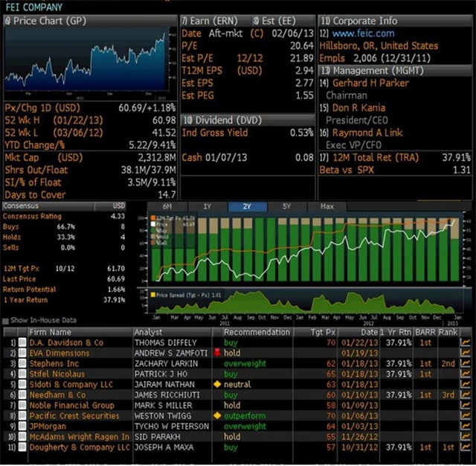
Task: Click row icon beside Dougherty & Company LLC
Action: tap(23, 447)
